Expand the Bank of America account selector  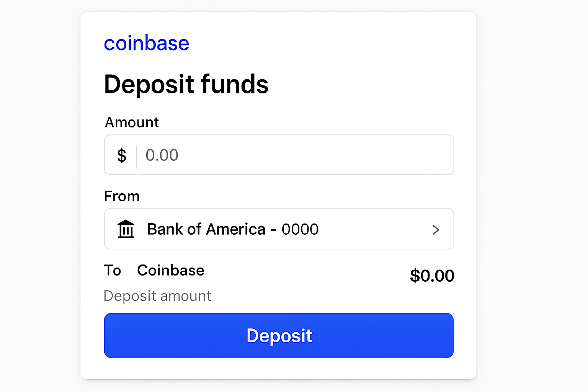(x=279, y=229)
